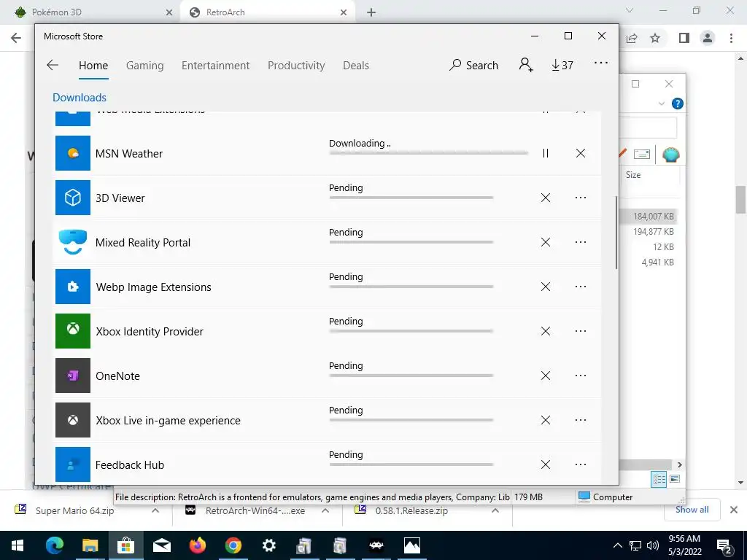The image size is (747, 560).
Task: Click Show all downloads
Action: (x=692, y=510)
